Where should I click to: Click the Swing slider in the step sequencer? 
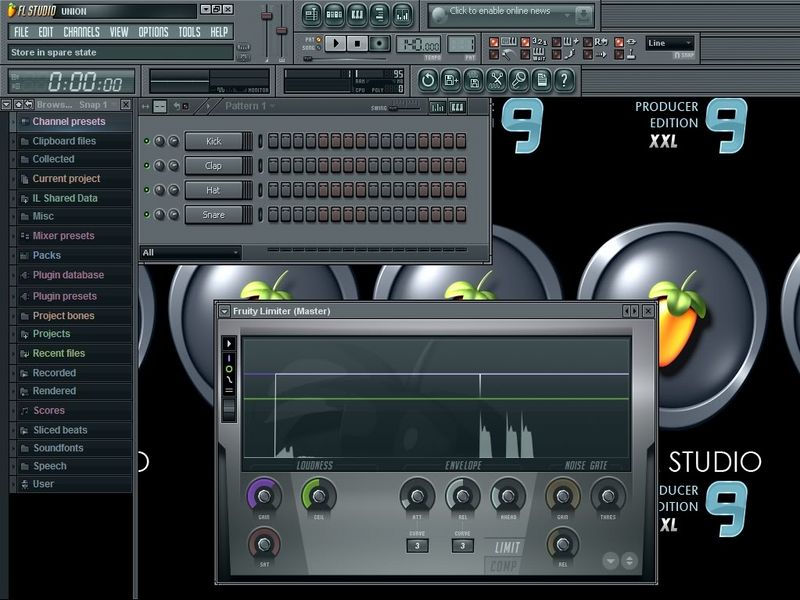pyautogui.click(x=405, y=108)
